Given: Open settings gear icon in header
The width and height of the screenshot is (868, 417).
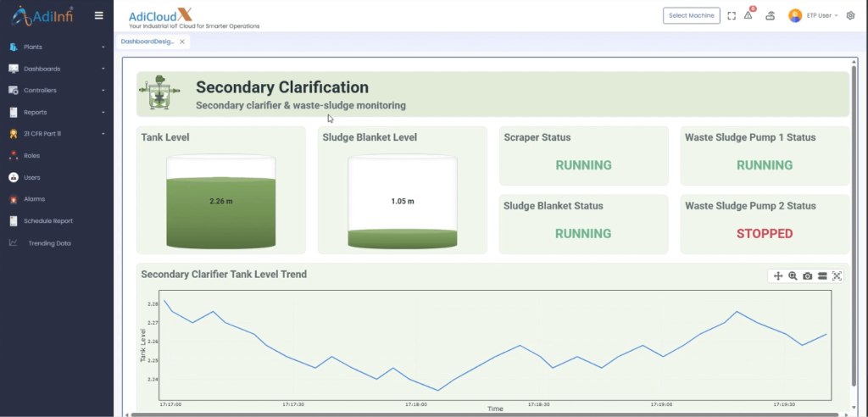Looking at the screenshot, I should pyautogui.click(x=851, y=15).
